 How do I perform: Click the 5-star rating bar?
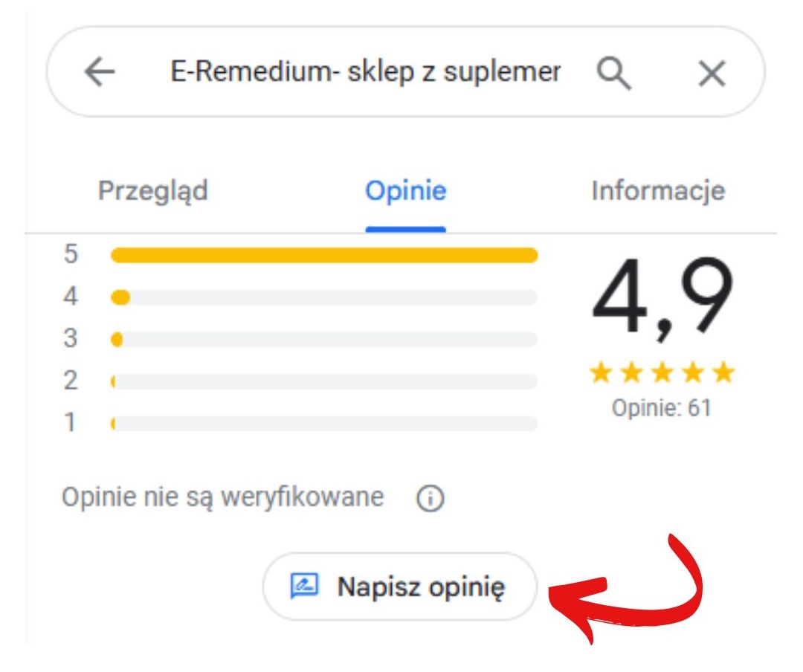click(x=323, y=255)
